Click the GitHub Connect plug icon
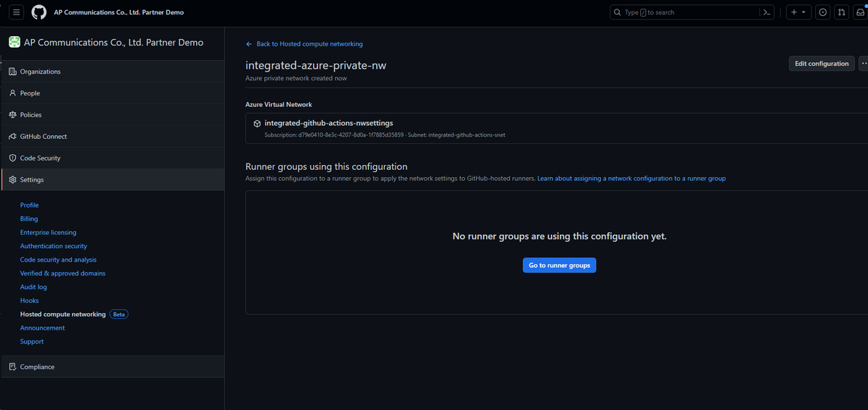The height and width of the screenshot is (410, 868). coord(12,137)
